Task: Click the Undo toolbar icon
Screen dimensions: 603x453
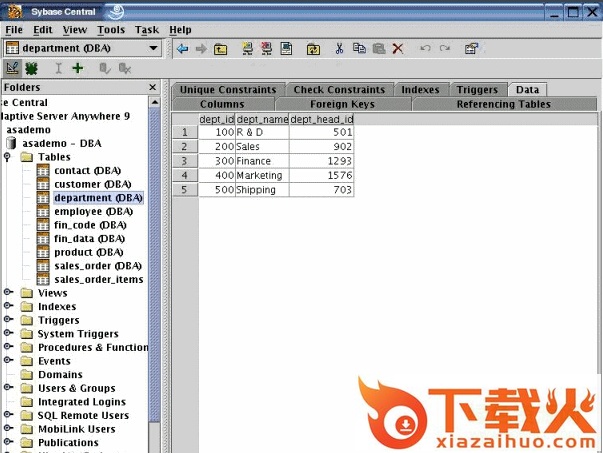Action: [425, 48]
